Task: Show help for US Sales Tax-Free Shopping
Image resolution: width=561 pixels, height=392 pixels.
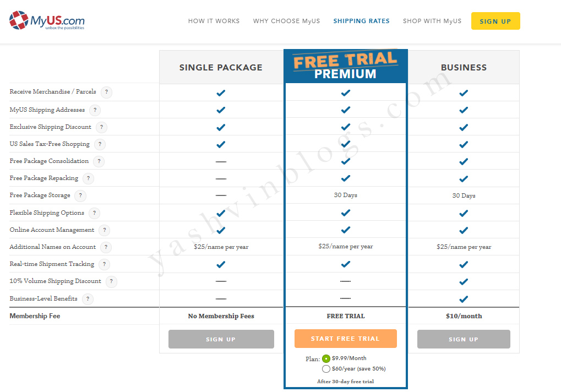Action: click(100, 144)
